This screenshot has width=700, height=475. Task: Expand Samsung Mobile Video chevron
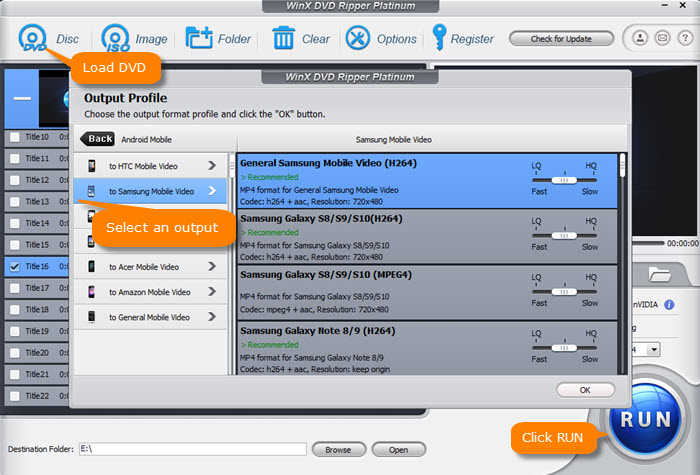212,191
